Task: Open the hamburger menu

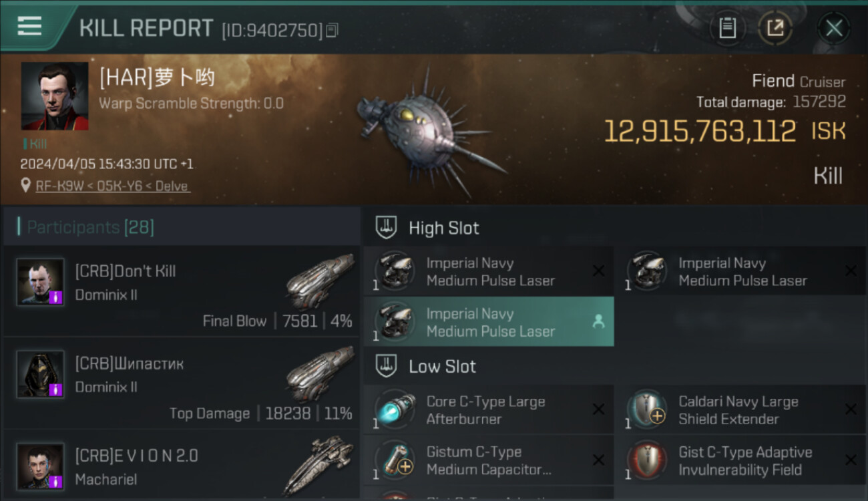Action: pyautogui.click(x=29, y=27)
